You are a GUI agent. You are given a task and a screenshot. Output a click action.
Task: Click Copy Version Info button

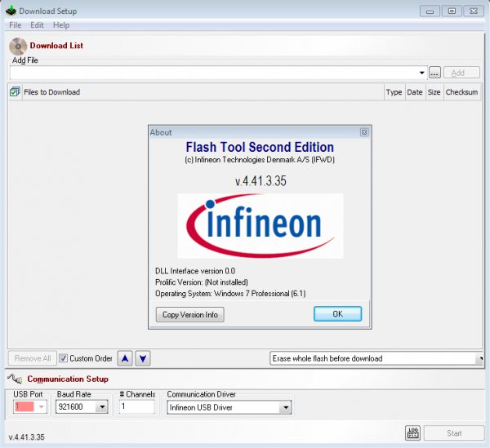[x=190, y=314]
